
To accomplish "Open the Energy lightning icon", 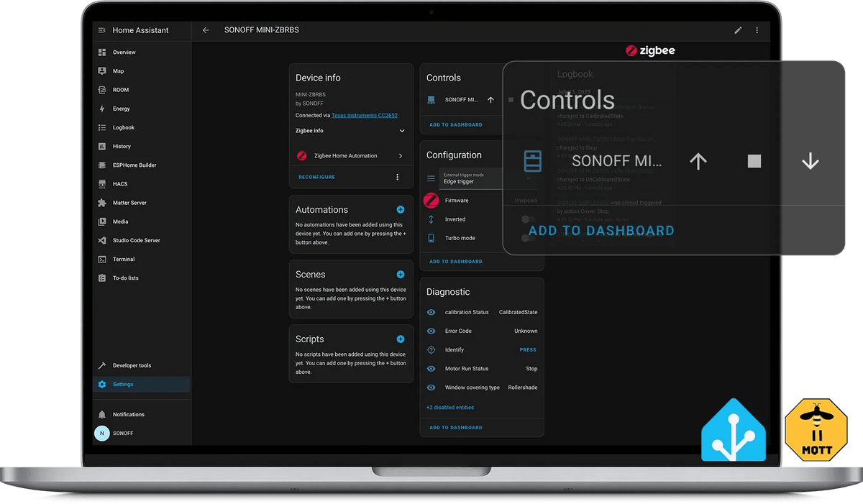I will [102, 109].
